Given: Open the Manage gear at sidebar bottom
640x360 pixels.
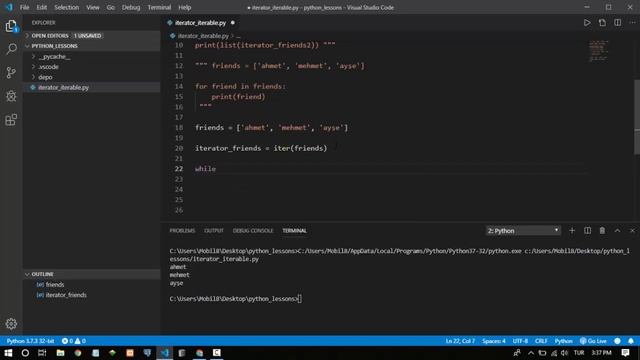Looking at the screenshot, I should pos(11,324).
